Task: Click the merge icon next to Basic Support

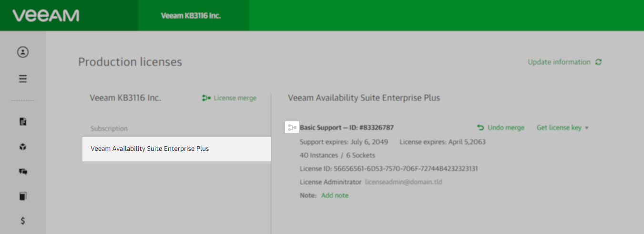Action: [292, 128]
